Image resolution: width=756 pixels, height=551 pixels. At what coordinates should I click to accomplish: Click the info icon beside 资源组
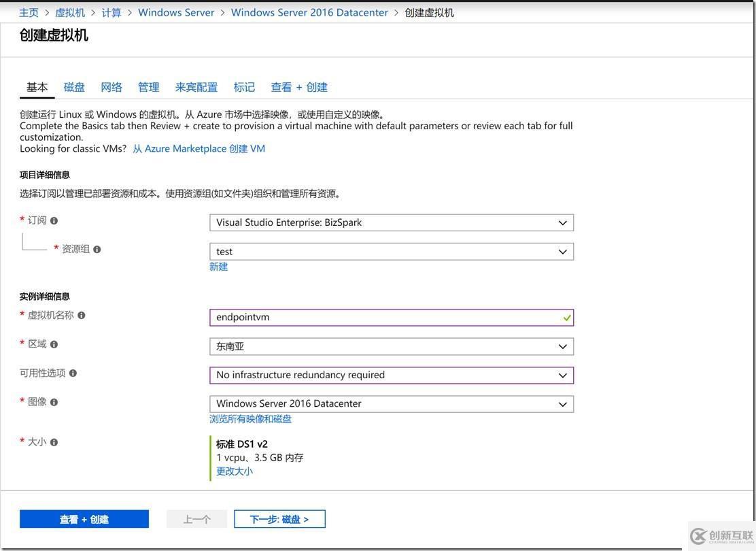[97, 249]
